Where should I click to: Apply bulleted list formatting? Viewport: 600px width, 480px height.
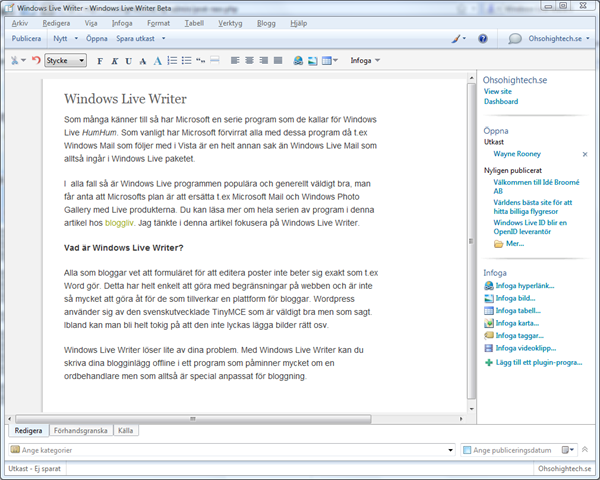click(x=186, y=60)
